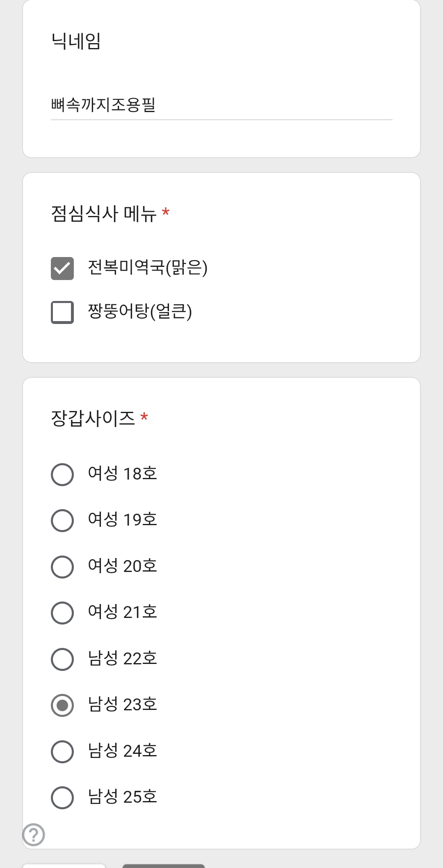443x868 pixels.
Task: Check the 짱뚱어탕(얼큰) checkbox
Action: [x=62, y=312]
